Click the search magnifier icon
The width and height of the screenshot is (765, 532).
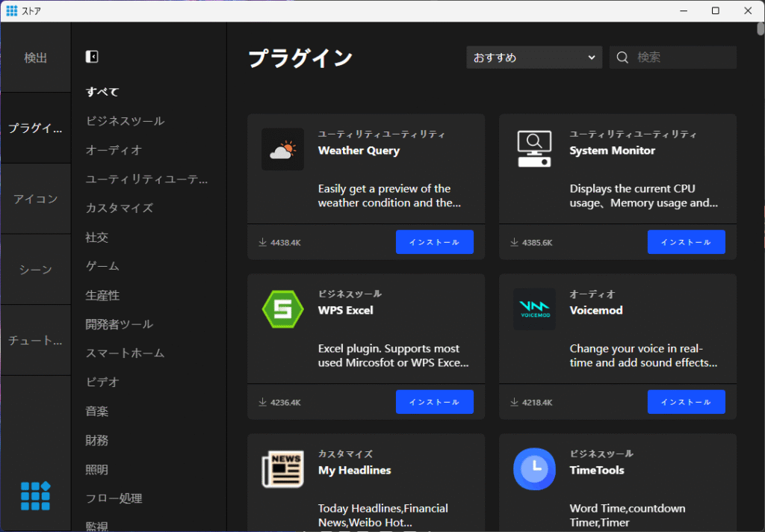[622, 58]
